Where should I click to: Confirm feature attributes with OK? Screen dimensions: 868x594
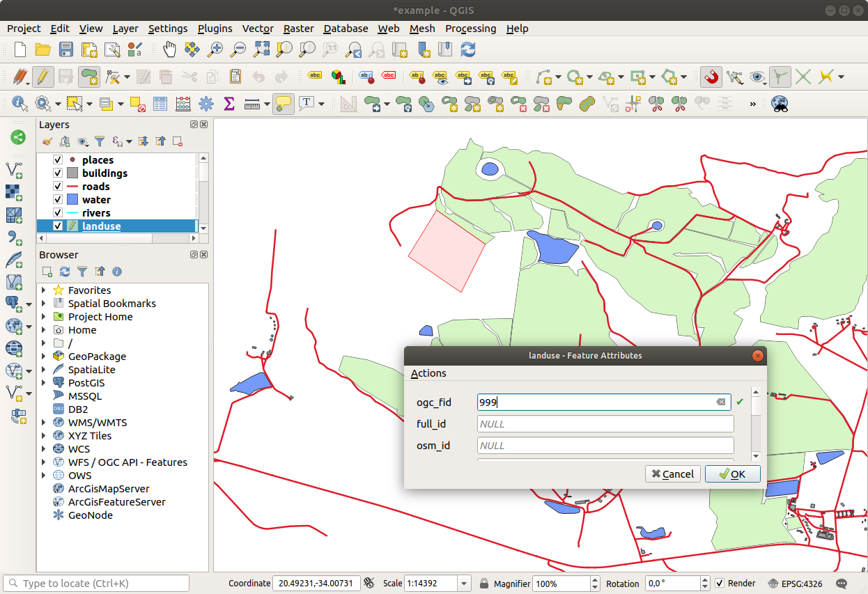pyautogui.click(x=732, y=474)
